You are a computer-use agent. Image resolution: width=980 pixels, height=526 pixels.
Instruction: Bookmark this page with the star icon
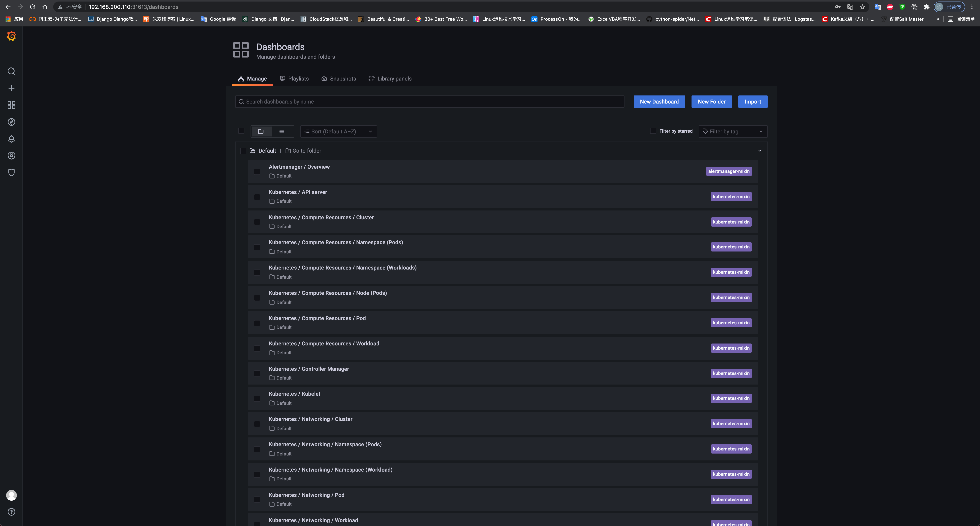click(x=862, y=7)
